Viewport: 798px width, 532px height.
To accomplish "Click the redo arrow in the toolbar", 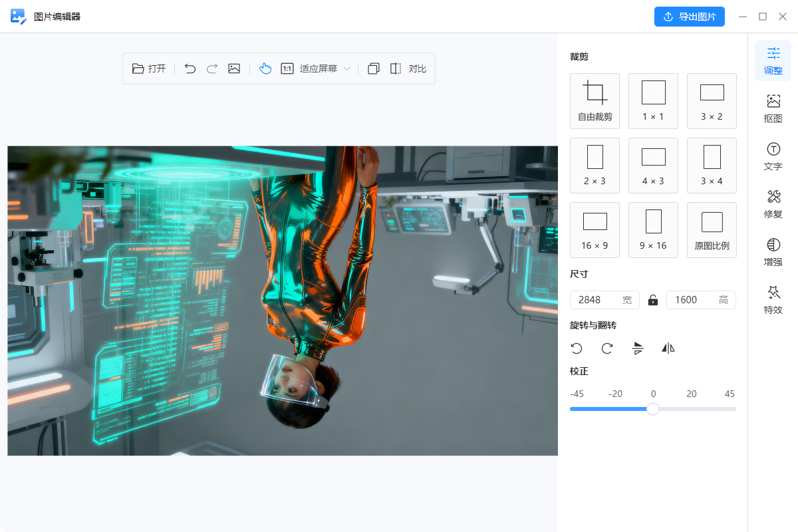I will point(212,68).
